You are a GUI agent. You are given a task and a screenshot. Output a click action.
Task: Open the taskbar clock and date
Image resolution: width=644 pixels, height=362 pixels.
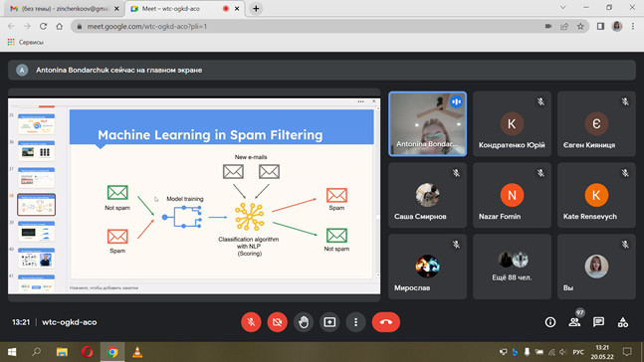[x=602, y=352]
